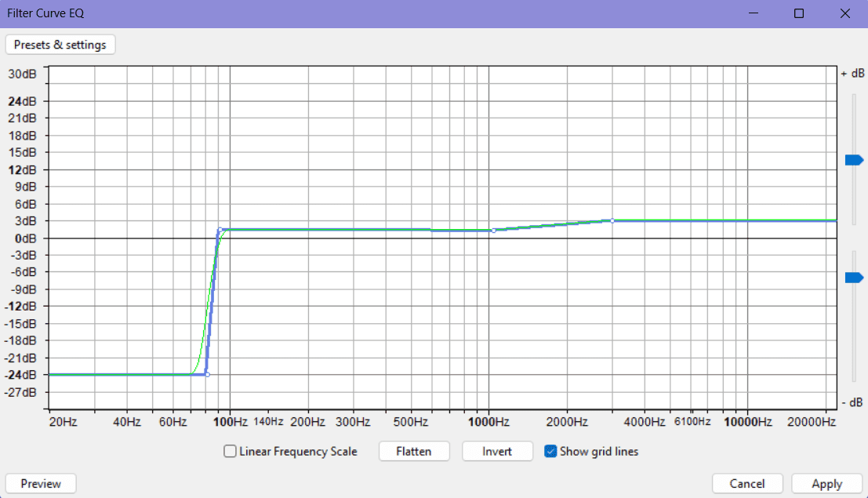Minimize the Filter Curve EQ window
Viewport: 868px width, 498px height.
754,13
